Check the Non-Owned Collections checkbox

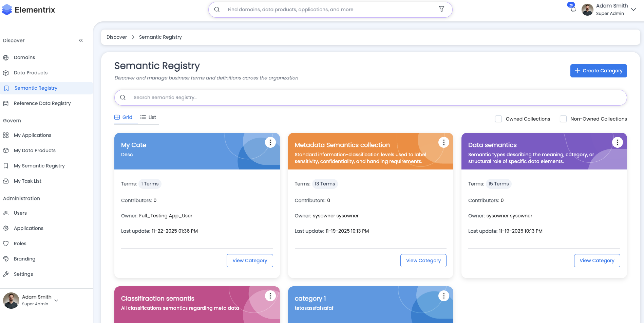(563, 119)
